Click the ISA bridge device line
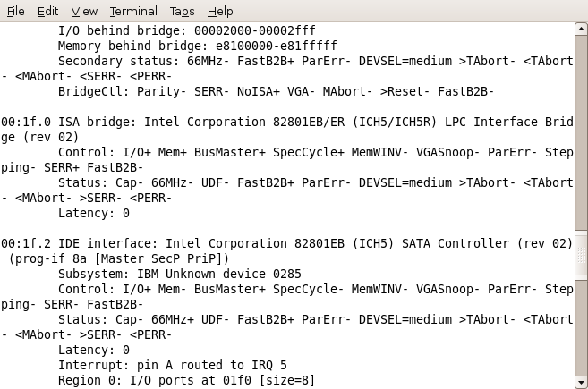 click(287, 130)
